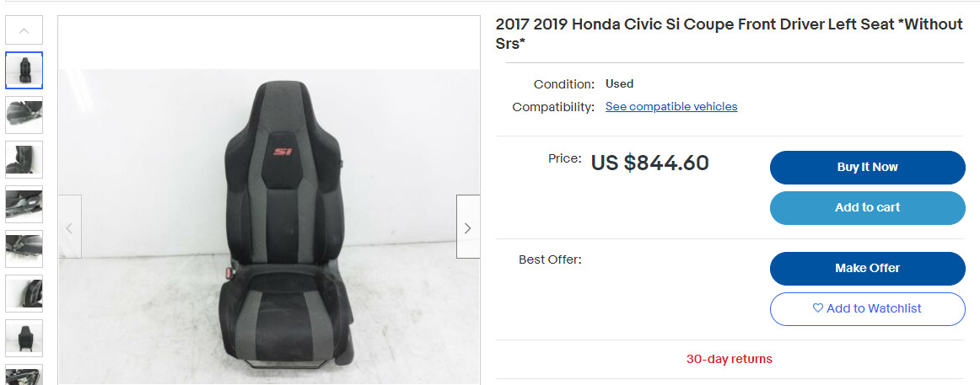Screen dimensions: 980x385
Task: Move thumbnail strip up with the chevron
Action: click(x=24, y=30)
